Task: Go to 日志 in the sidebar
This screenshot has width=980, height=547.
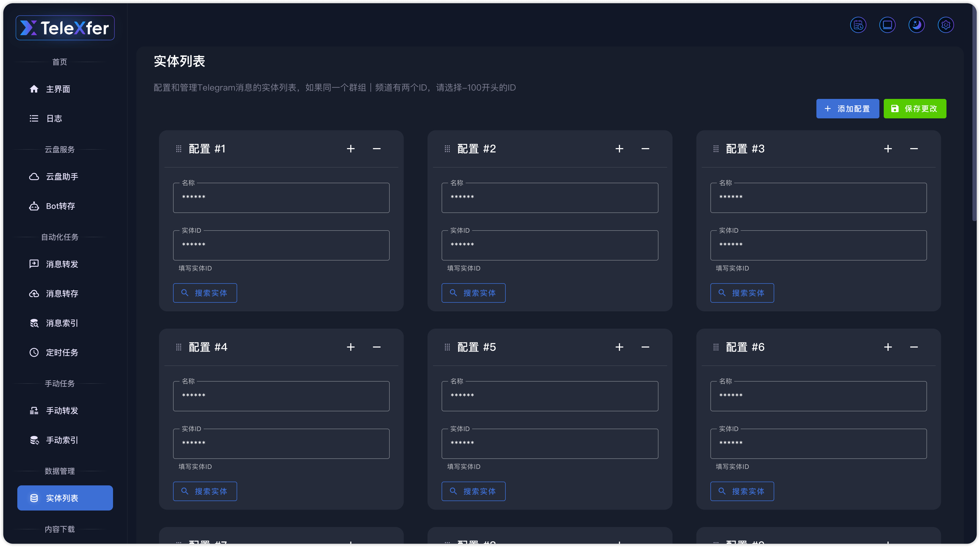Action: [x=54, y=119]
